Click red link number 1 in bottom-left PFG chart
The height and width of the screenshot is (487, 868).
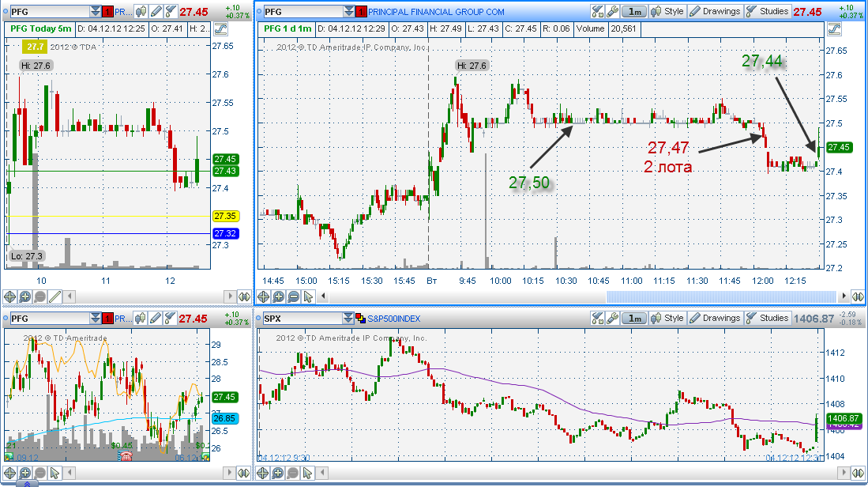point(107,318)
